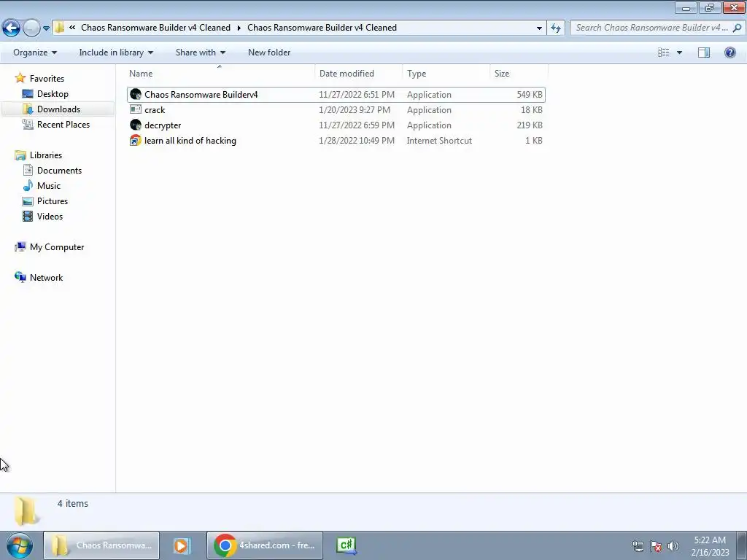The image size is (747, 560).
Task: Select Favorites in the navigation pane
Action: (47, 79)
